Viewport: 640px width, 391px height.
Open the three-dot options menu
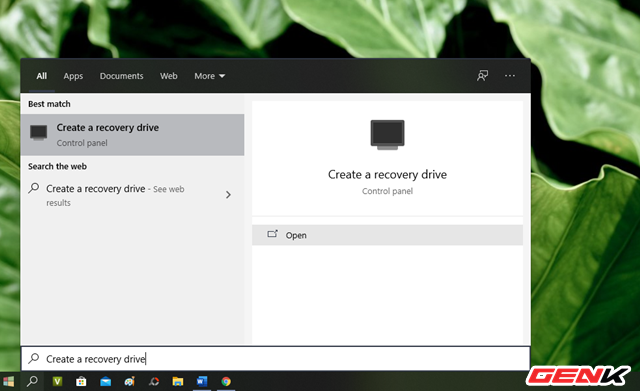click(510, 76)
